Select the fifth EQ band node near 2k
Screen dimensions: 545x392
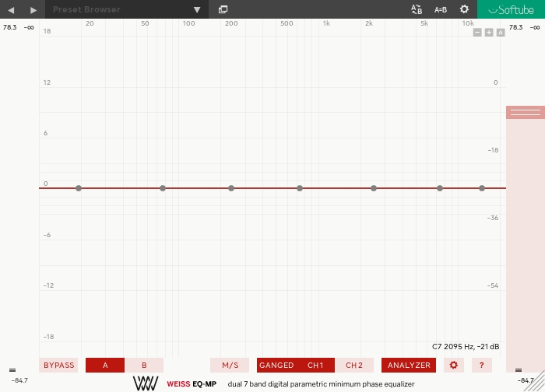tap(374, 188)
